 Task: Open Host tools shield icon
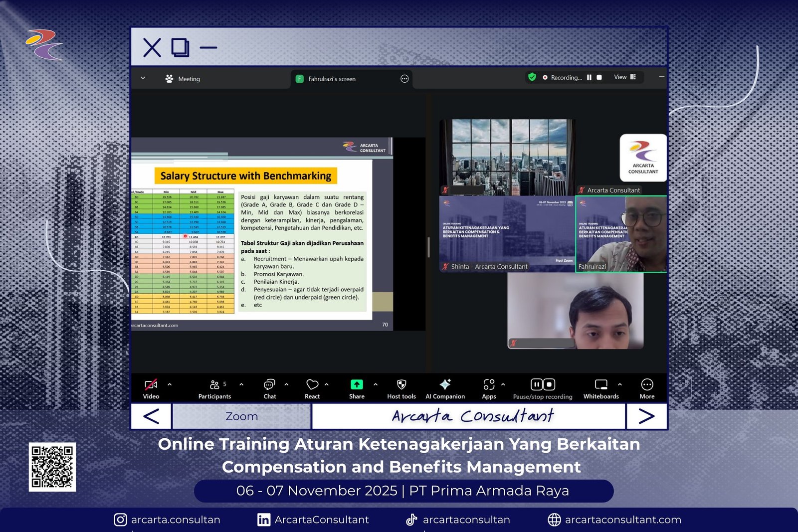point(401,385)
